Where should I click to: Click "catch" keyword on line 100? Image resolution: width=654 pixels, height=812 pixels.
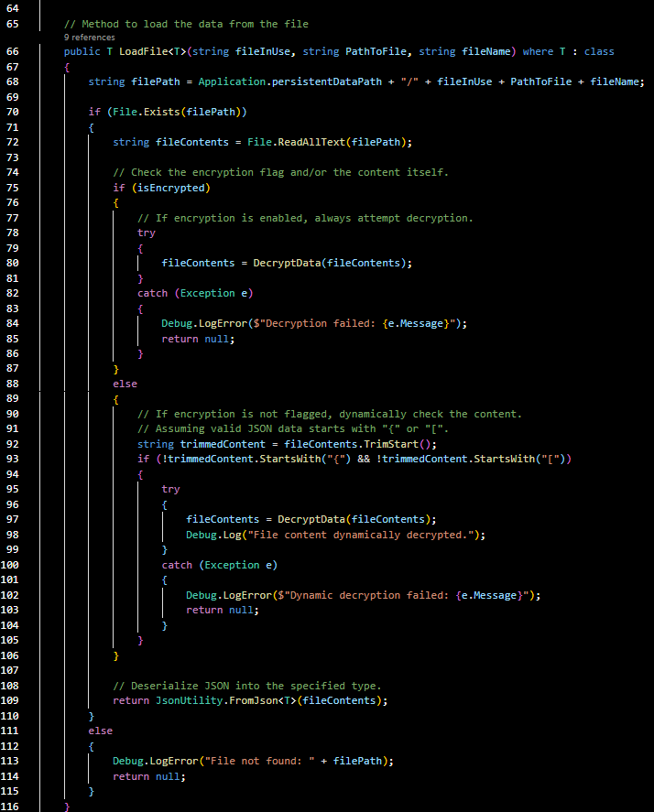[x=177, y=565]
